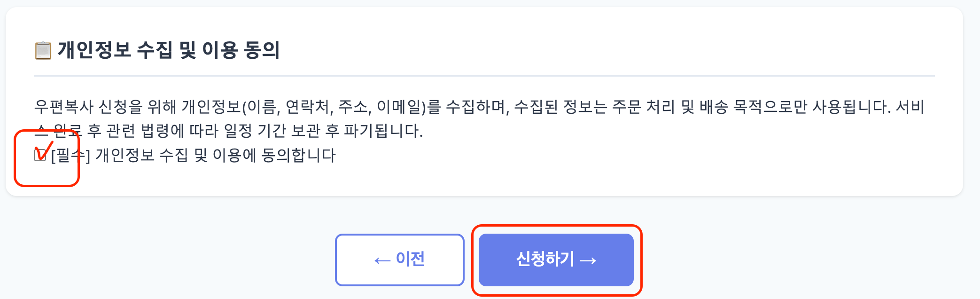
Task: Click the right arrow on the 신청하기 button
Action: pyautogui.click(x=588, y=260)
